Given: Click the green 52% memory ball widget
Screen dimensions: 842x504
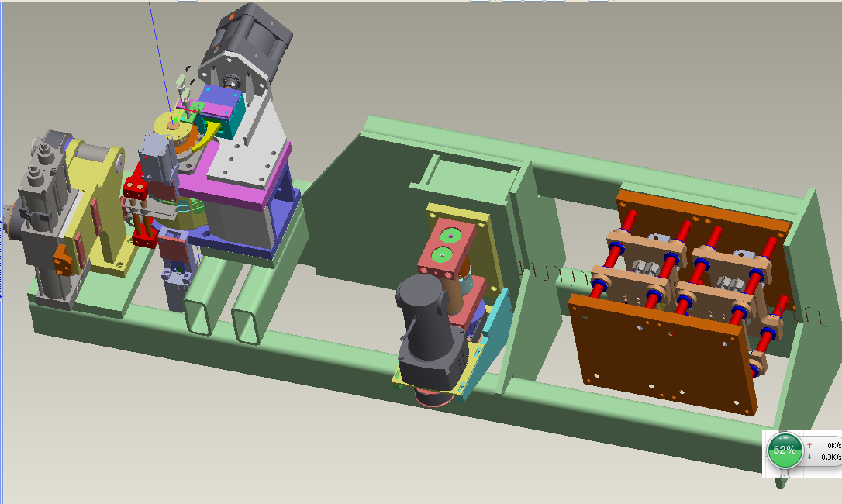Looking at the screenshot, I should [785, 450].
